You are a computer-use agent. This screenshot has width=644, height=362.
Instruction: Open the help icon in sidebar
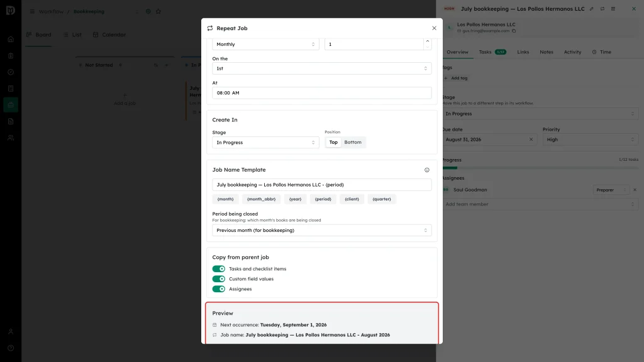tap(11, 348)
